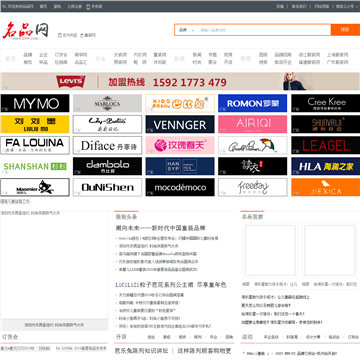Open the red LEAGEL brand logo
Screen dimensions: 360x360
tap(326, 145)
